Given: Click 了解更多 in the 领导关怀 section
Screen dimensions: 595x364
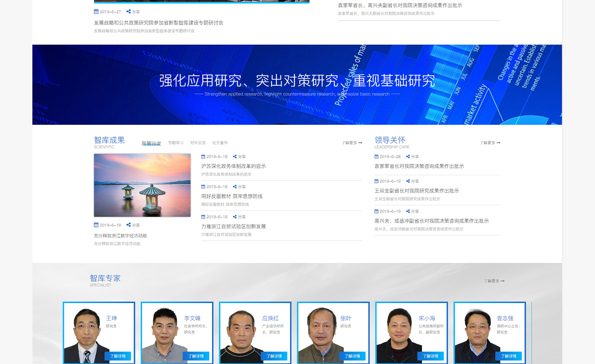Looking at the screenshot, I should click(490, 143).
